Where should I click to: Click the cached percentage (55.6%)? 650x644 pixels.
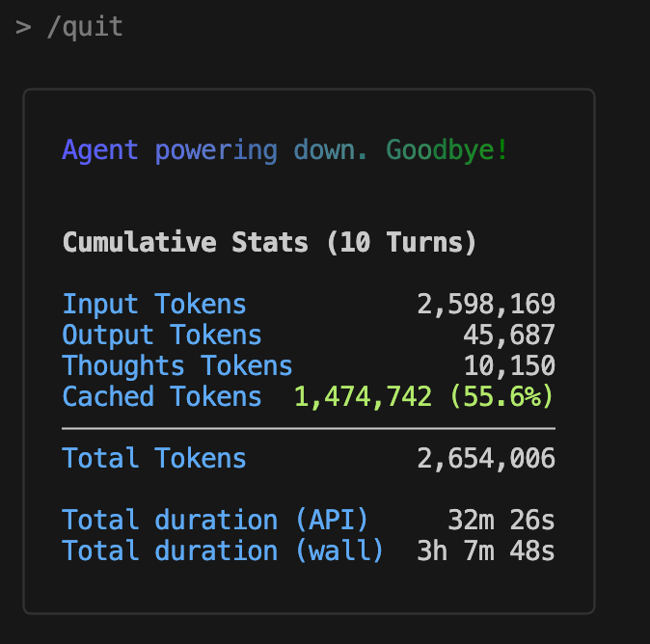(x=501, y=396)
